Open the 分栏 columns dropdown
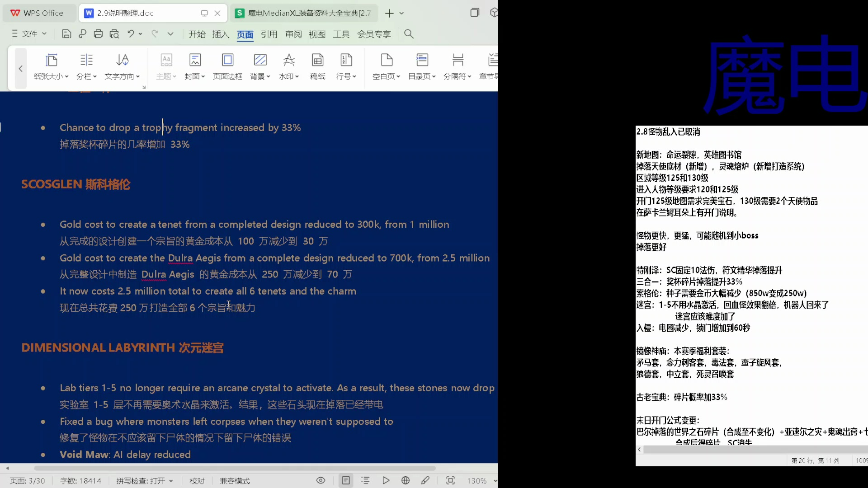The height and width of the screenshot is (488, 868). 86,67
